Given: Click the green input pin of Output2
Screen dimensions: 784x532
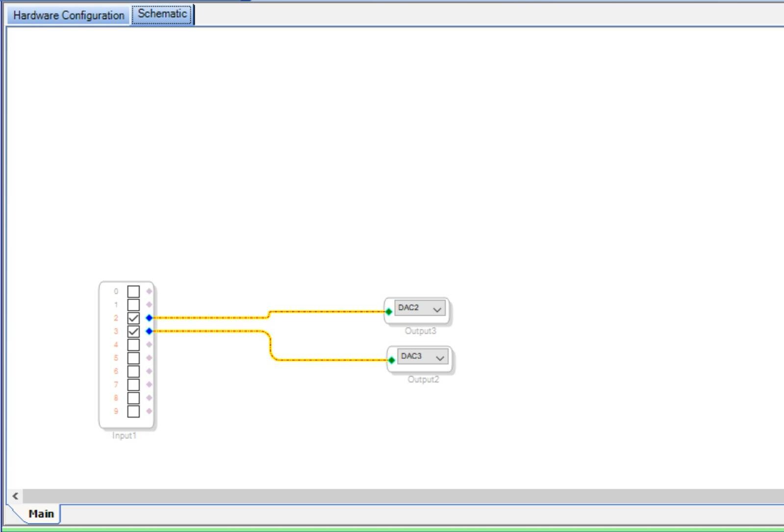Looking at the screenshot, I should (391, 360).
